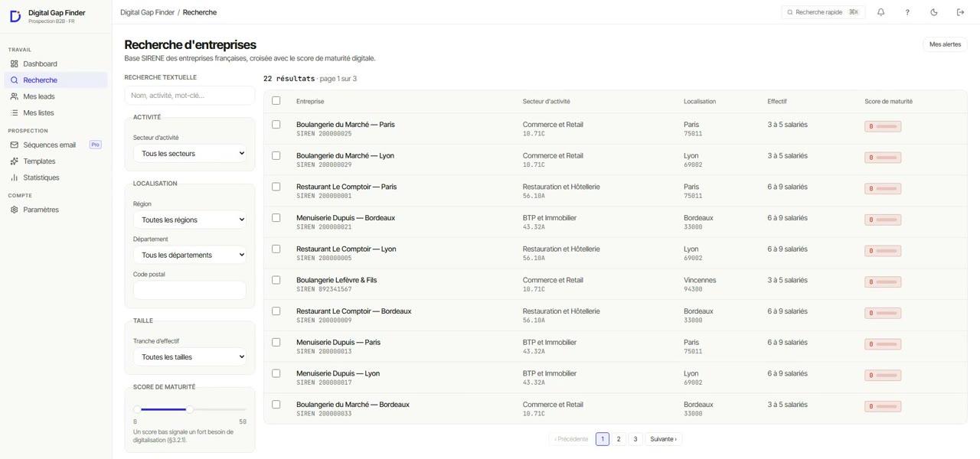
Task: Click the Entreprise column header
Action: [x=310, y=101]
